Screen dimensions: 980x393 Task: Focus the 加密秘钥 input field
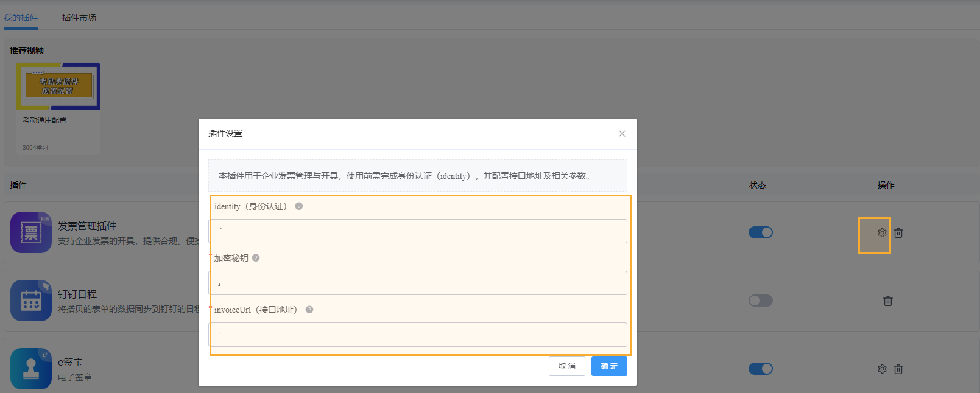418,283
